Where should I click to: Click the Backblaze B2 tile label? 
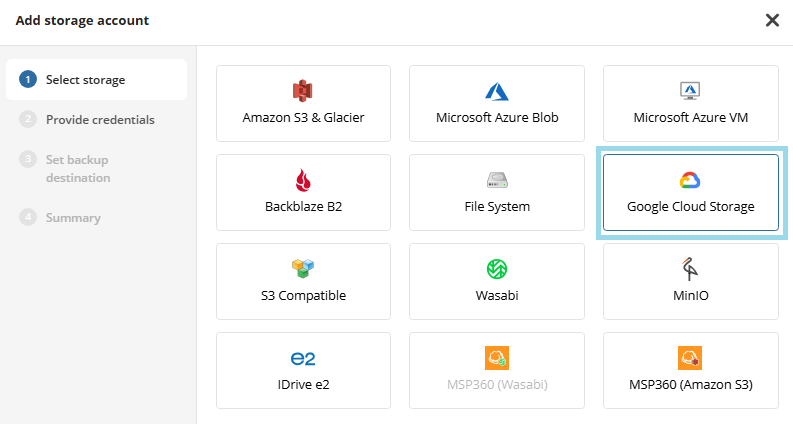click(303, 207)
